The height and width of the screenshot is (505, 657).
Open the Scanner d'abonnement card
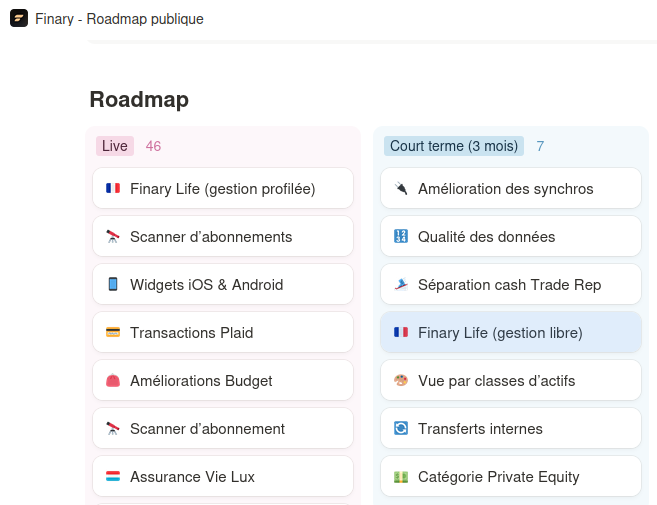point(222,429)
